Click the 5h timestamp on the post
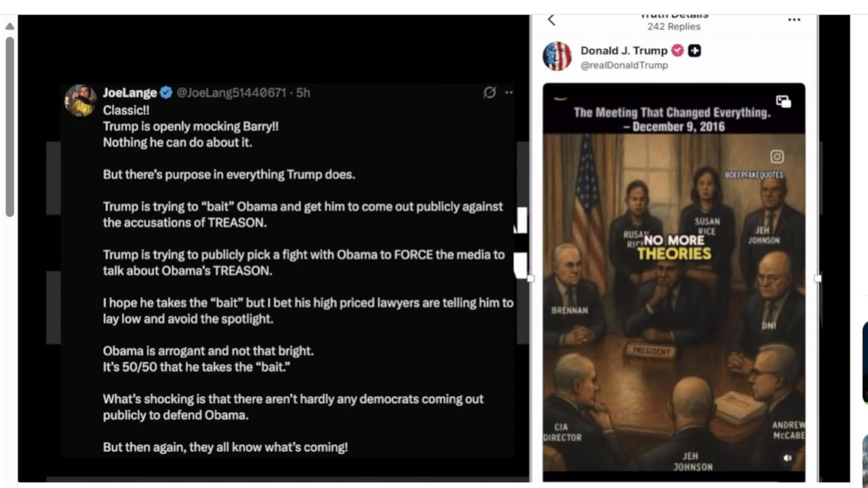 (303, 93)
